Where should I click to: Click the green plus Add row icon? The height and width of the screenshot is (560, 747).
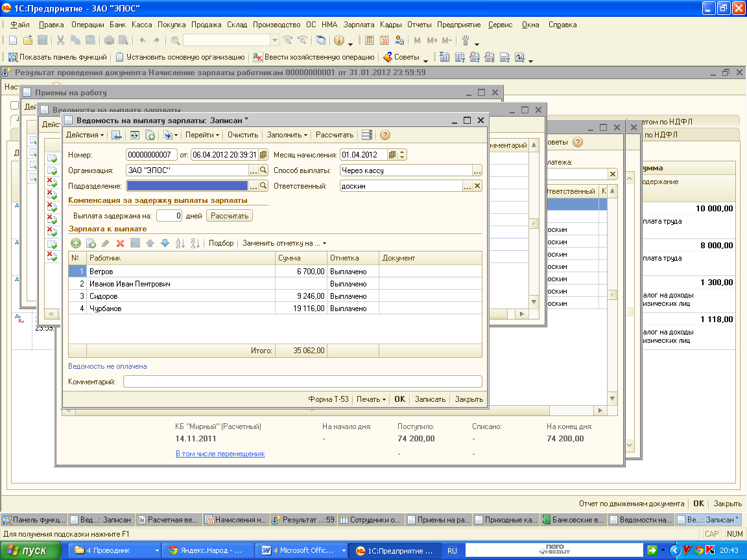click(76, 243)
